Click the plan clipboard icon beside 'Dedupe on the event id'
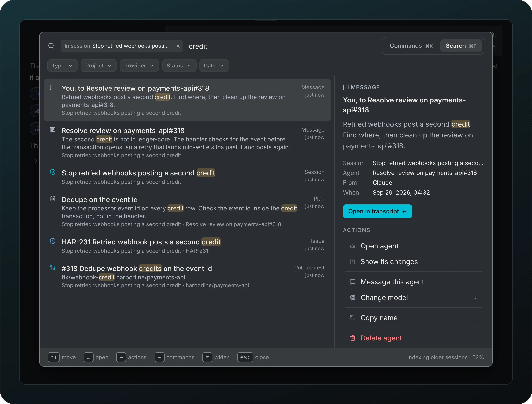Screen dimensions: 532x404 click(53, 199)
